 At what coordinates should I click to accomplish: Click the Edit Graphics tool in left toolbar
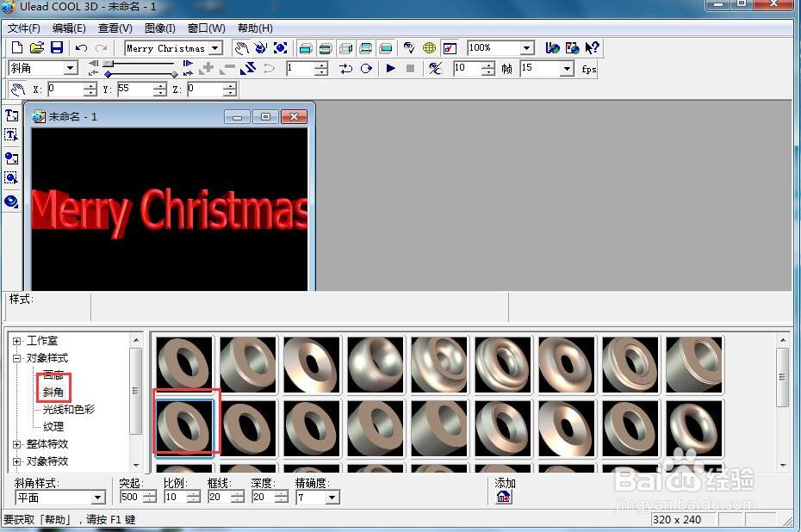(x=11, y=178)
